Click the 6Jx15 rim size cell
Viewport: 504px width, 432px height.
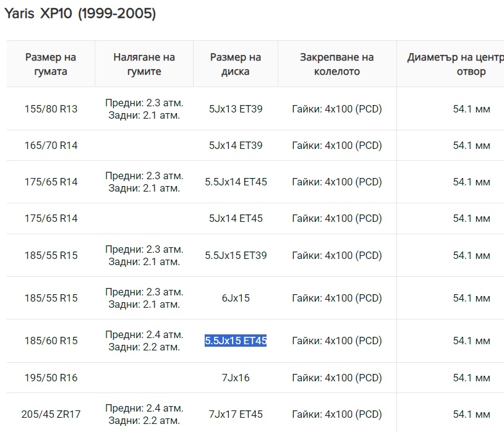(236, 298)
